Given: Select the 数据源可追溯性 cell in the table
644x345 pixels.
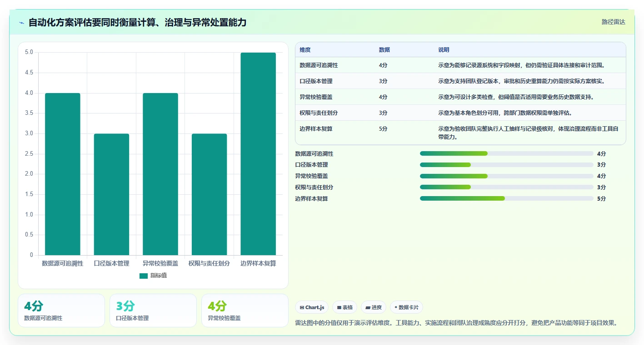Looking at the screenshot, I should pyautogui.click(x=319, y=65).
